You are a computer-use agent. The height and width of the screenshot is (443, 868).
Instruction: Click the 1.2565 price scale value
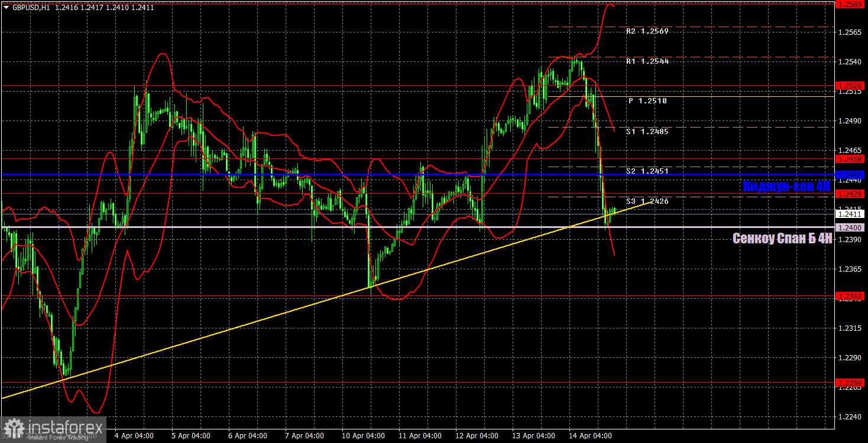851,32
